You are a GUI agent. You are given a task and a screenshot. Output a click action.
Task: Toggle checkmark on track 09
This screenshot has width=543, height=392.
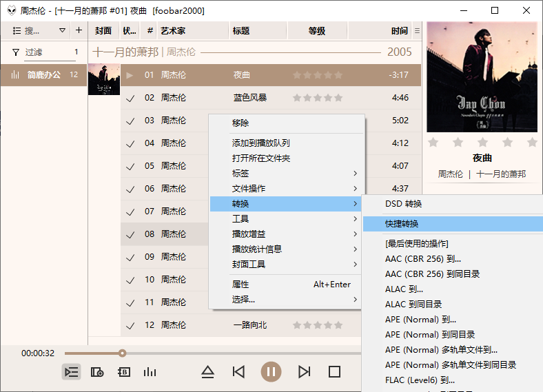130,258
